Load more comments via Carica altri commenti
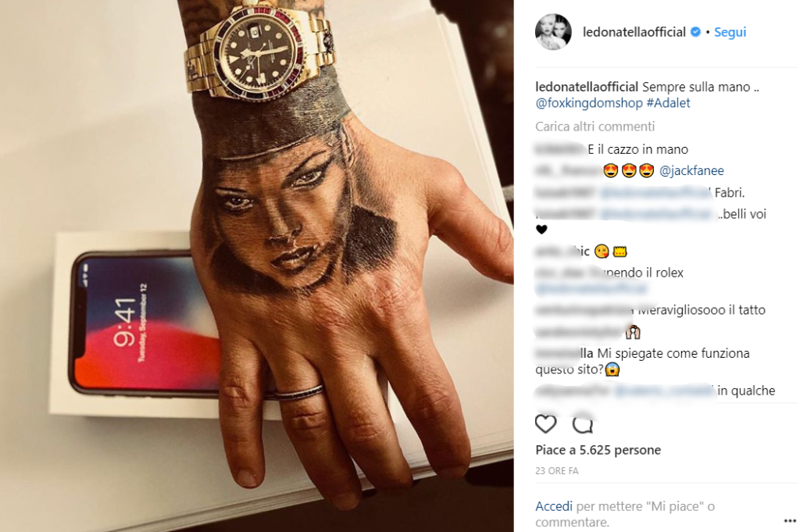This screenshot has height=532, width=800. 595,127
